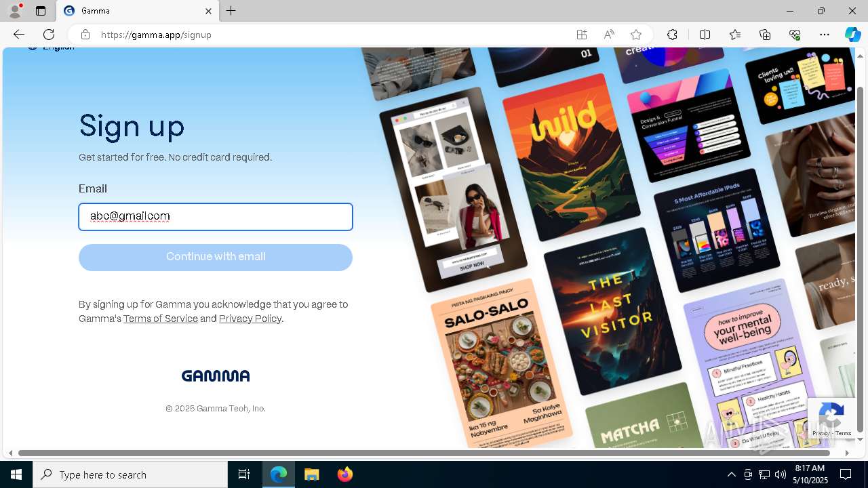Launch the Copilot sidebar
Viewport: 868px width, 488px height.
[x=852, y=35]
